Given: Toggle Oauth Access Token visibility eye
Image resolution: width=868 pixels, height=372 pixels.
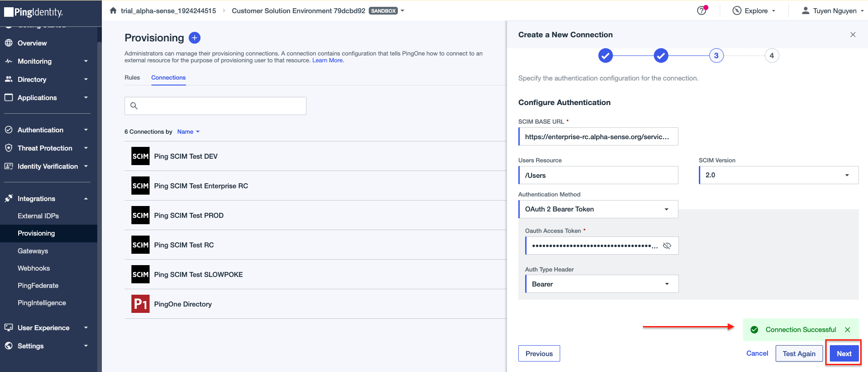Looking at the screenshot, I should (x=667, y=246).
